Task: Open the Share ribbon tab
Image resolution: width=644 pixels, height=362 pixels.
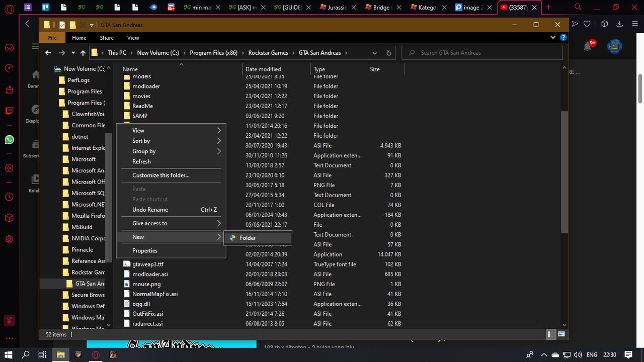Action: (107, 38)
